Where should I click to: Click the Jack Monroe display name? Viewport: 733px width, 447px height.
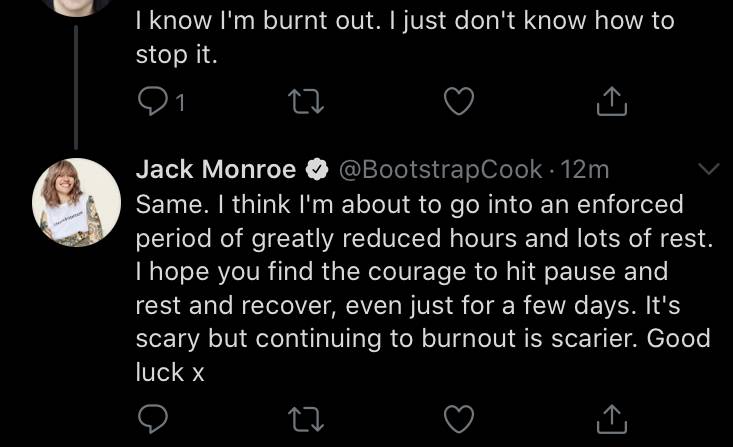click(216, 169)
